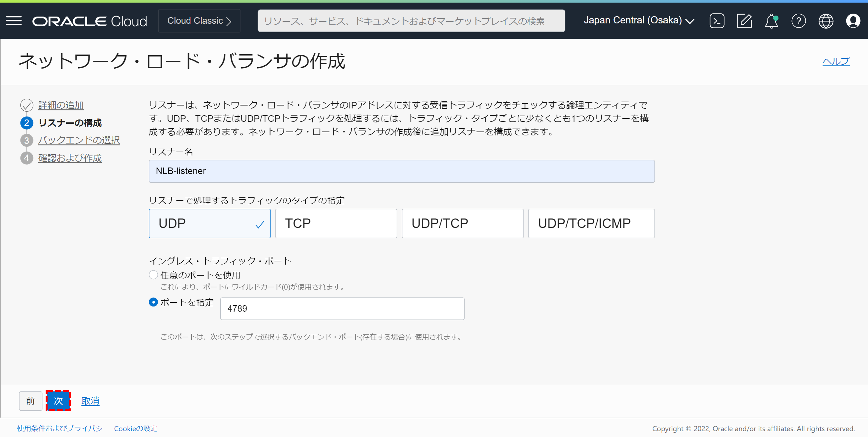Return to the 詳細の追加 step

[x=61, y=105]
